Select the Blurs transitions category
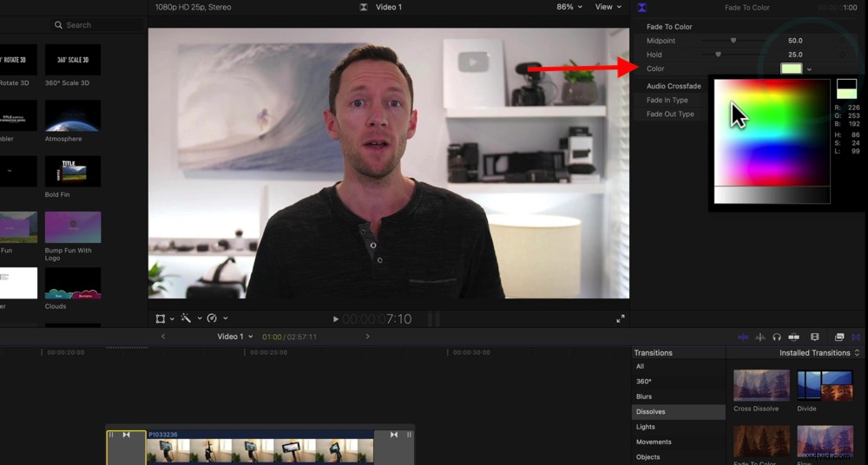This screenshot has width=868, height=465. point(679,396)
